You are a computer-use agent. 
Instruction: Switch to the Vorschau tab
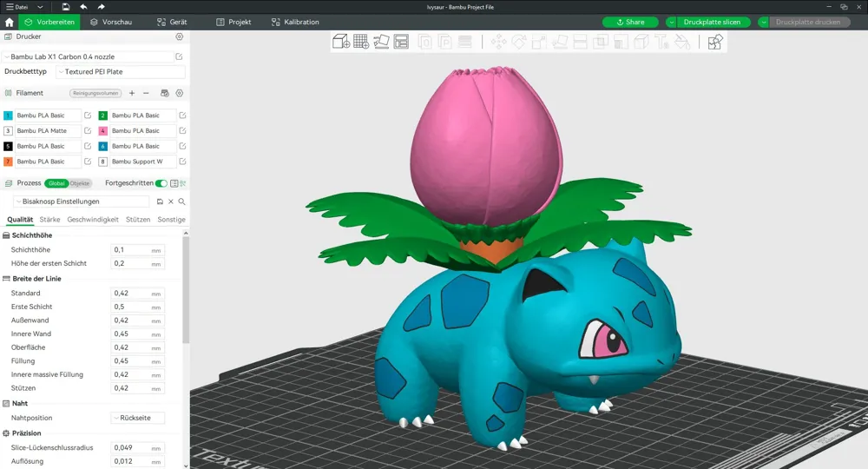point(111,23)
